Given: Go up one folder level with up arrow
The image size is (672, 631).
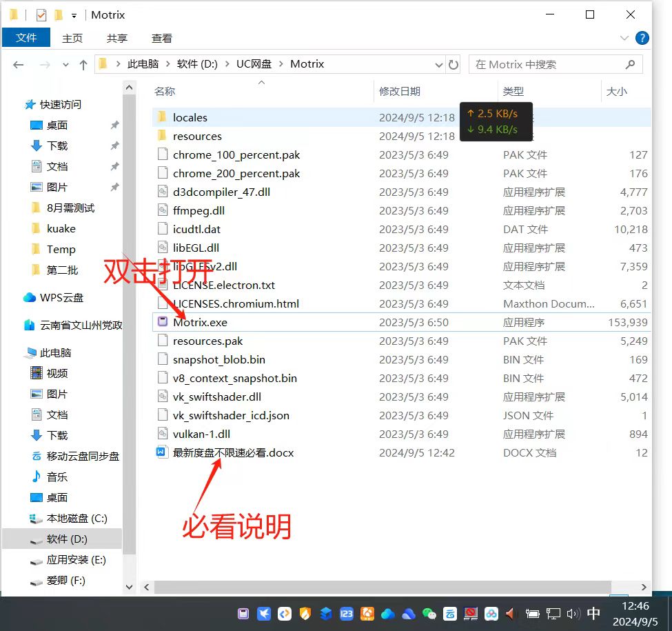Looking at the screenshot, I should point(83,65).
